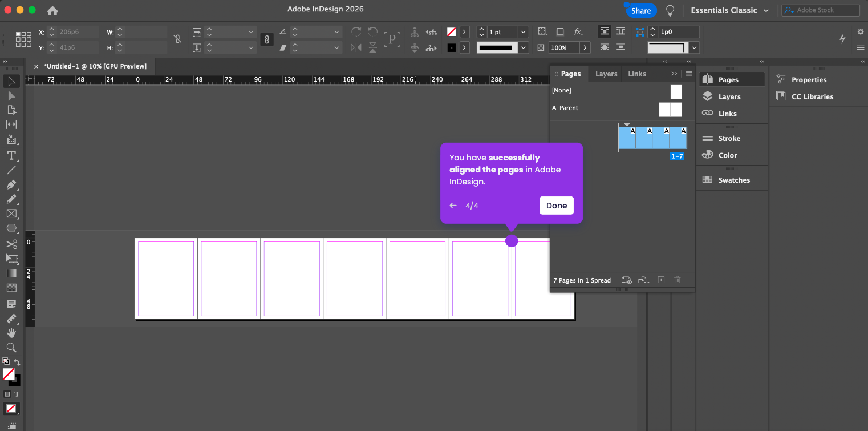Click the Apply None swatch in toolbox
The image size is (868, 431).
click(x=11, y=409)
